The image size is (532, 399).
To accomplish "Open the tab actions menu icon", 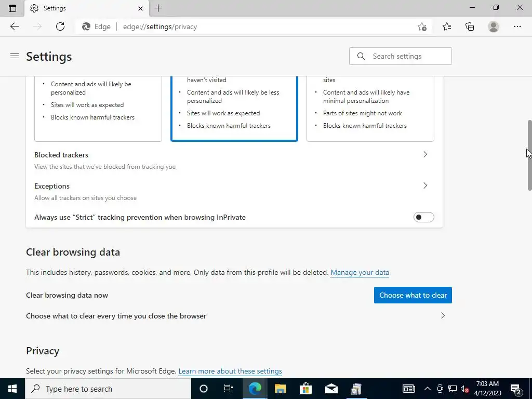I will click(x=12, y=8).
